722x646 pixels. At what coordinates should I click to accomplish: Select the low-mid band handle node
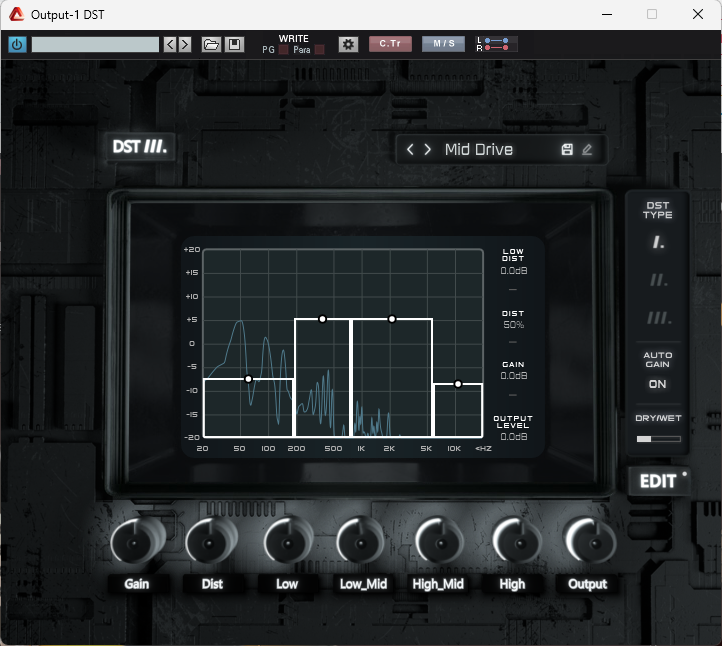[x=322, y=319]
